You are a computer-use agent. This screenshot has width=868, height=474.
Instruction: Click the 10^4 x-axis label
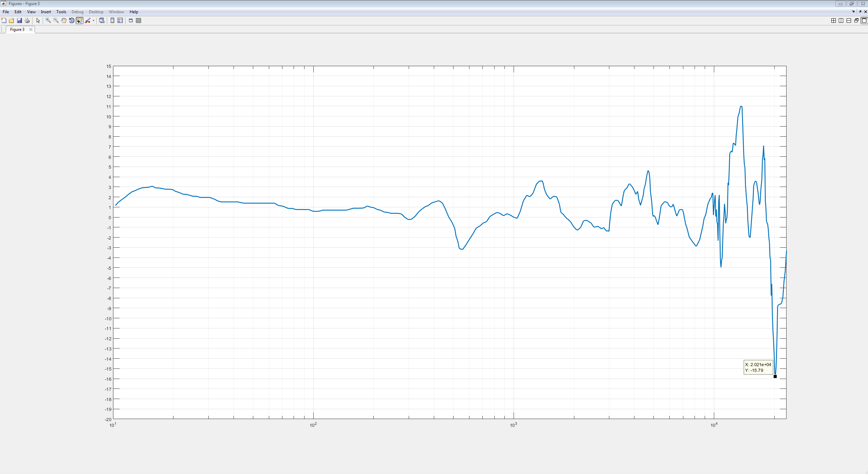pos(714,425)
